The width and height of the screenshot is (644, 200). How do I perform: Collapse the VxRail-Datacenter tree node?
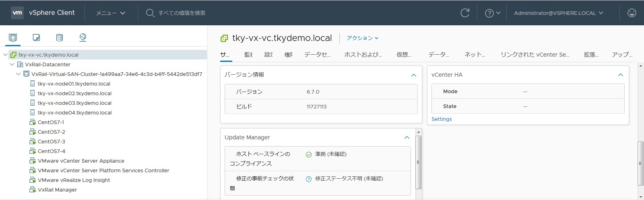(x=12, y=64)
